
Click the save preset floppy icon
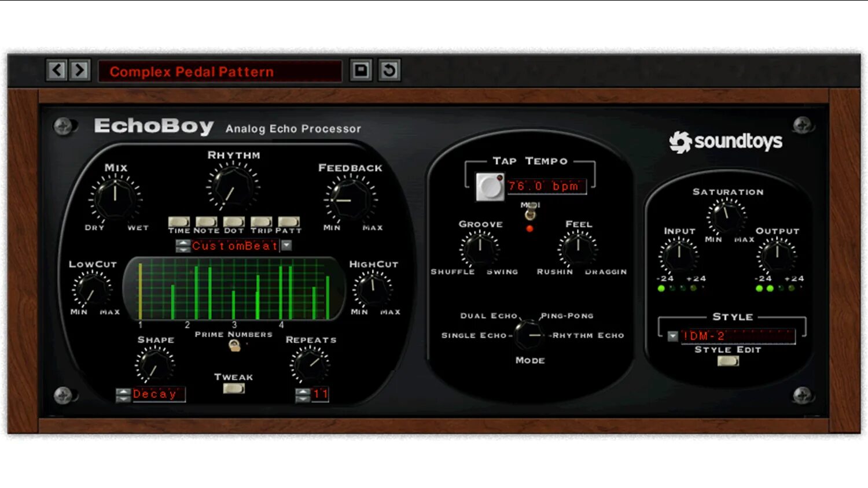tap(361, 71)
